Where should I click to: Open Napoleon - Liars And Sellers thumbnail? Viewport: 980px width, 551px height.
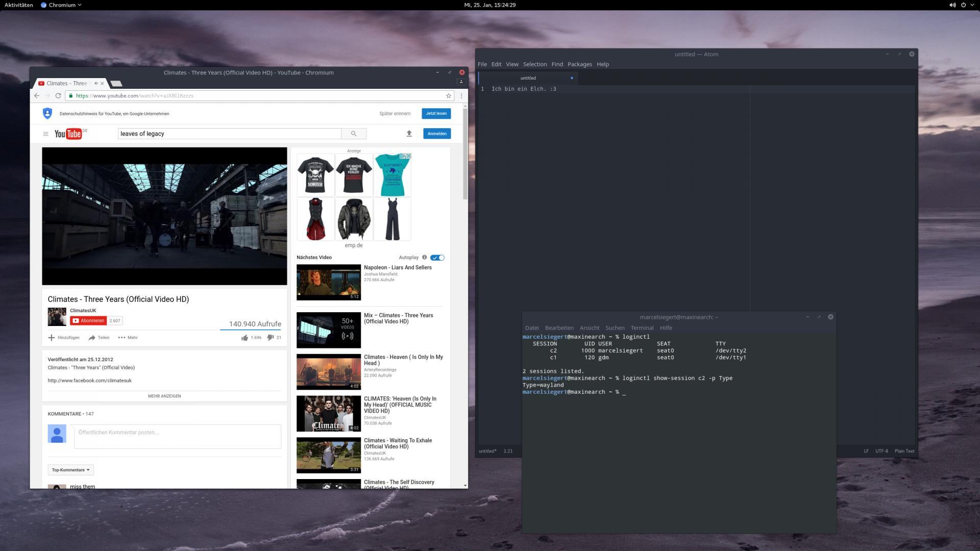pyautogui.click(x=328, y=282)
